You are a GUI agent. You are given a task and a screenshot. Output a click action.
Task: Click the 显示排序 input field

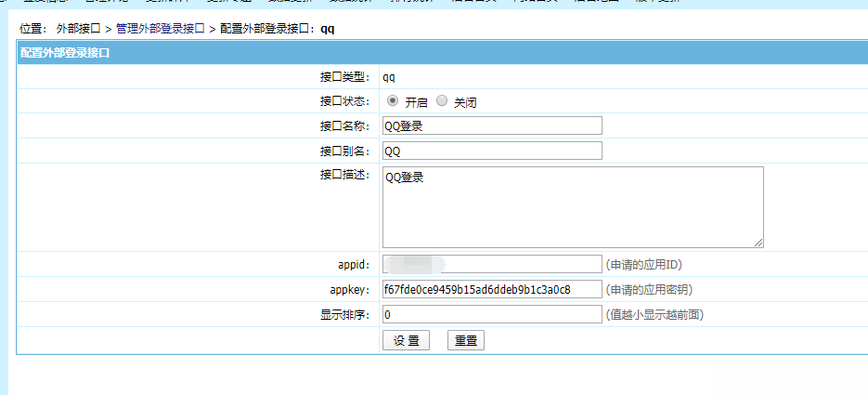pos(492,314)
